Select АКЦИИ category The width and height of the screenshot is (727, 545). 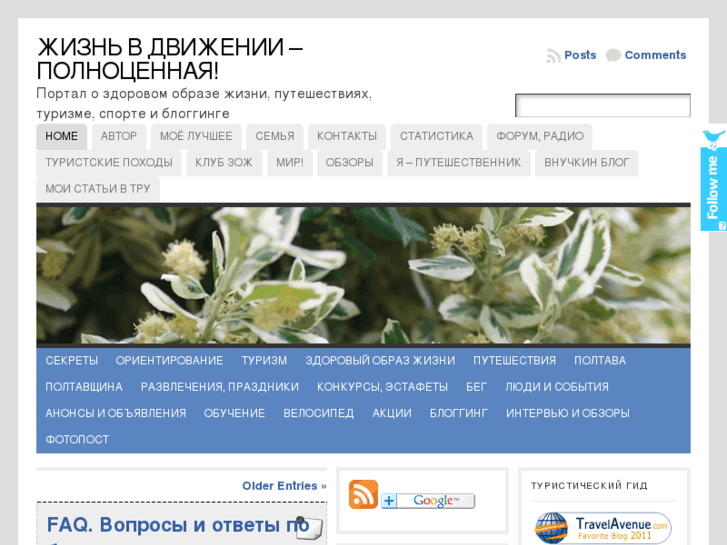392,414
